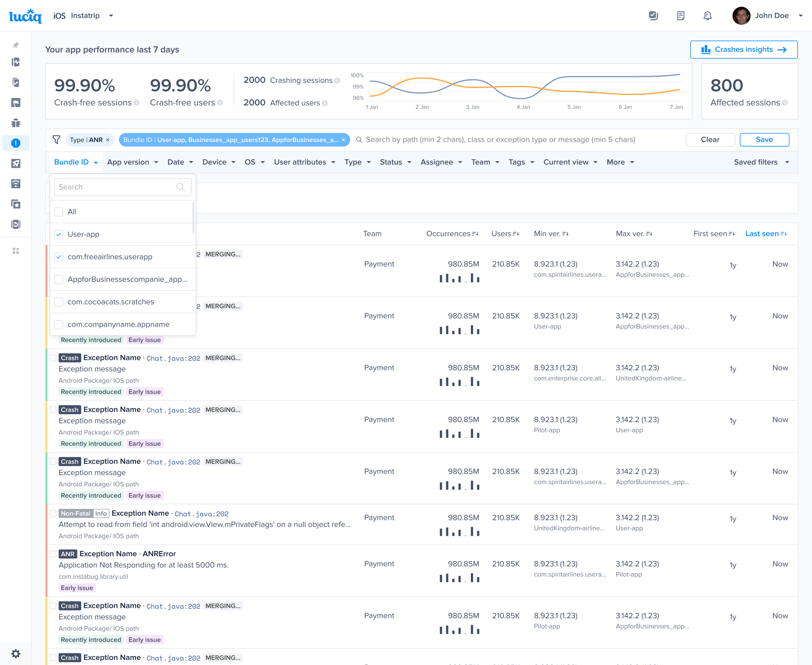Uncheck the User-app checkbox
Viewport: 812px width, 665px height.
[x=59, y=235]
